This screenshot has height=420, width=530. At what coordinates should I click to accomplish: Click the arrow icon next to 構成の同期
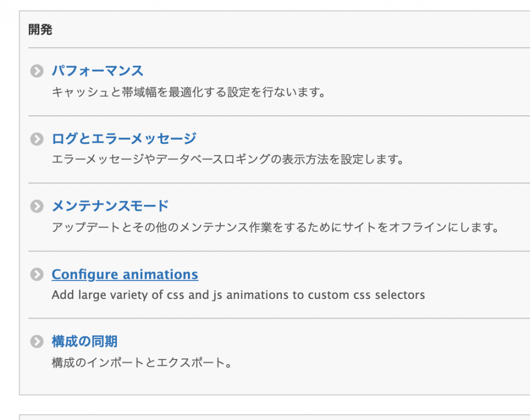[x=36, y=342]
